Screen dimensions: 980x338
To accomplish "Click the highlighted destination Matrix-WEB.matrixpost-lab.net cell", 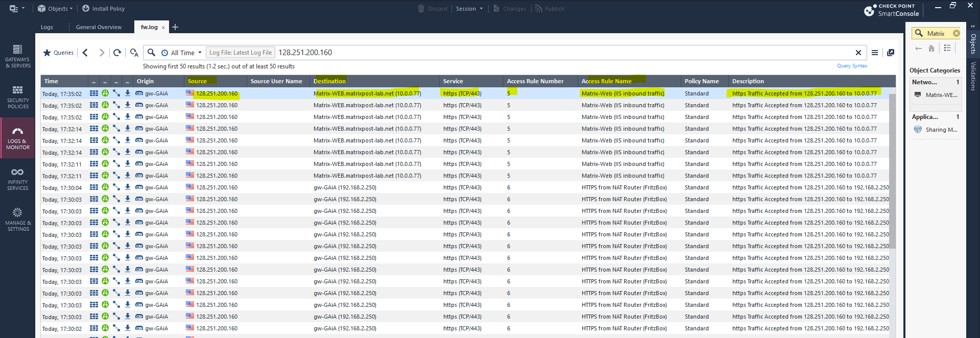I will coord(367,93).
